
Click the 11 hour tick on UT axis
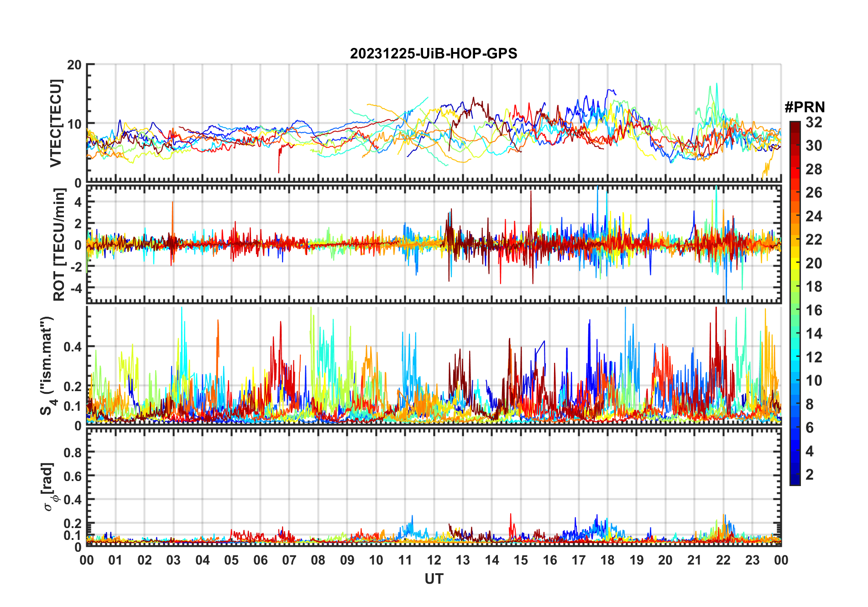(x=405, y=560)
